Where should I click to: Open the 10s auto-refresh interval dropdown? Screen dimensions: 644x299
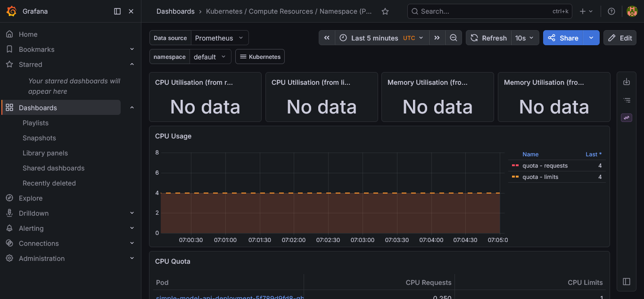pyautogui.click(x=525, y=38)
